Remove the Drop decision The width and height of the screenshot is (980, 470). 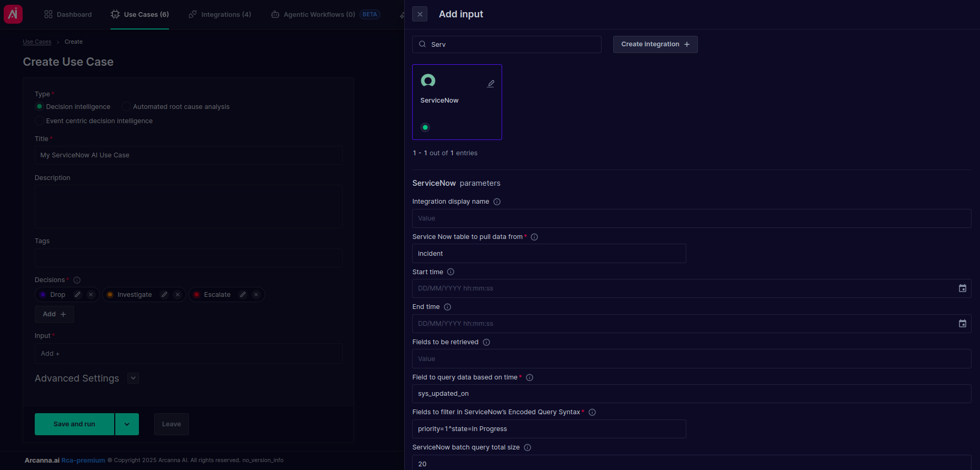click(91, 295)
